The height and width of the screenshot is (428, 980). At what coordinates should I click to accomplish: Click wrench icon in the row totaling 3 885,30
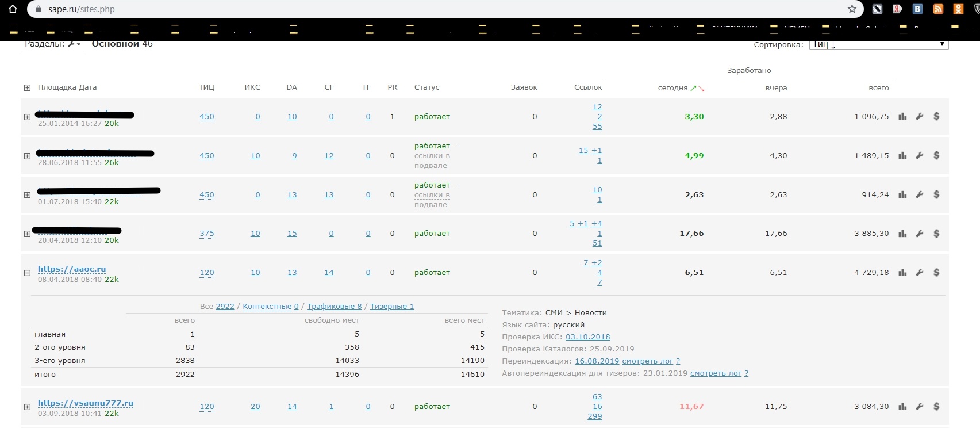tap(920, 234)
